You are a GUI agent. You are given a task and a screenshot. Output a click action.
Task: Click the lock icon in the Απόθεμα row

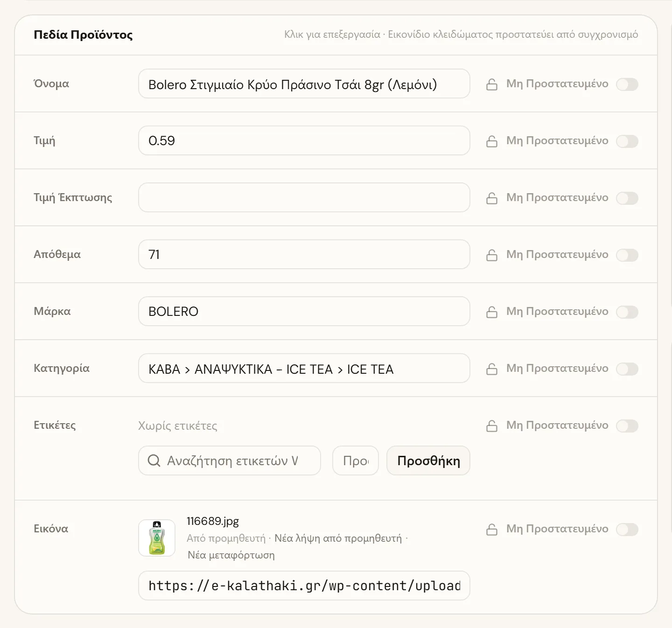pyautogui.click(x=492, y=255)
